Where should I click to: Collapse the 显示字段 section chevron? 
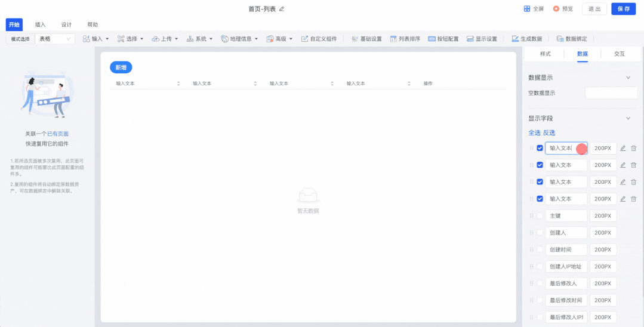pyautogui.click(x=627, y=118)
